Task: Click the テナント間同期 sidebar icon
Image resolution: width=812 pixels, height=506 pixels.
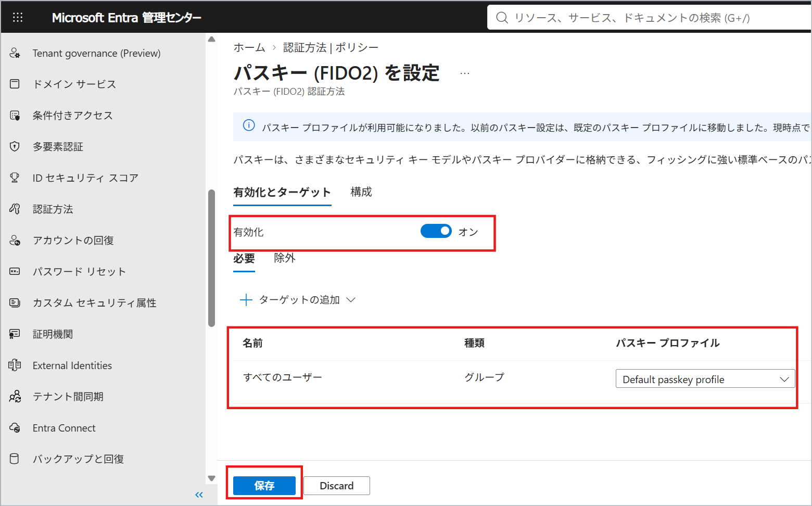Action: click(x=15, y=396)
